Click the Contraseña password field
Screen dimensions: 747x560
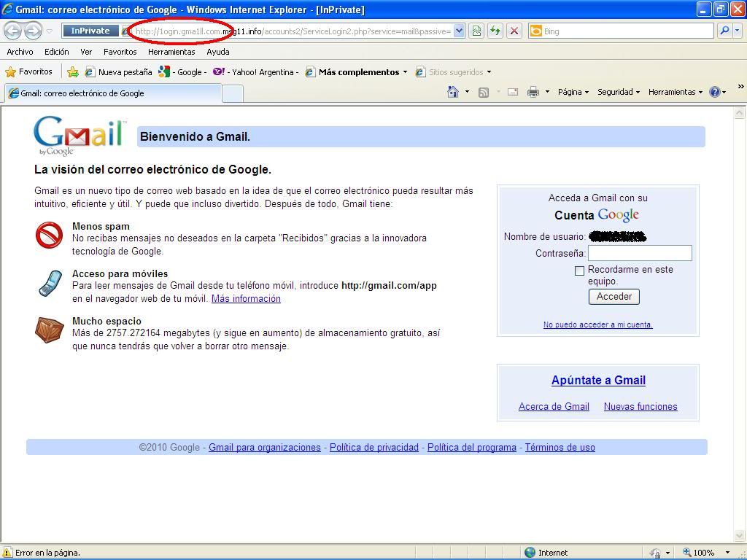tap(640, 253)
